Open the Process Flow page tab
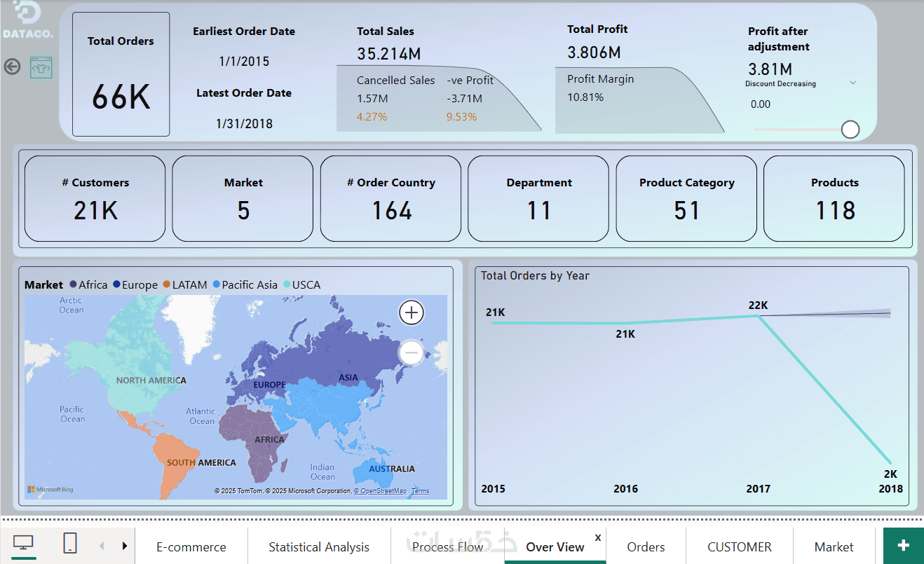This screenshot has width=924, height=564. click(x=448, y=547)
